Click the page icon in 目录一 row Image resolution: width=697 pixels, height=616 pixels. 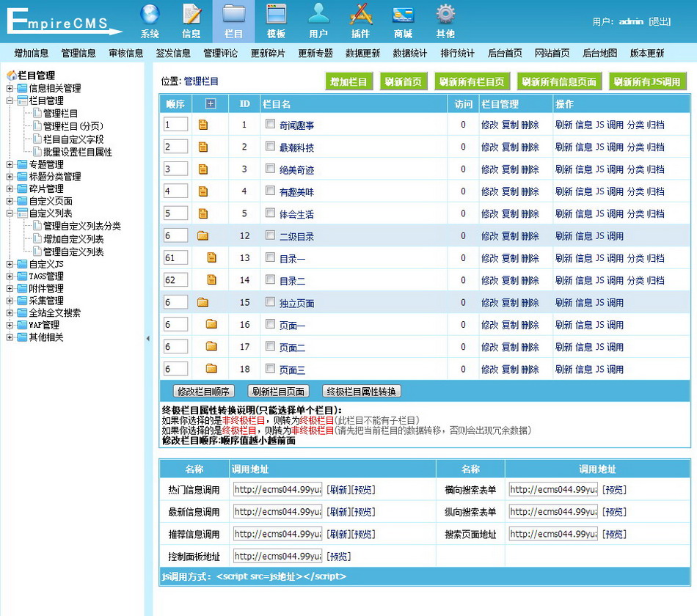(211, 257)
